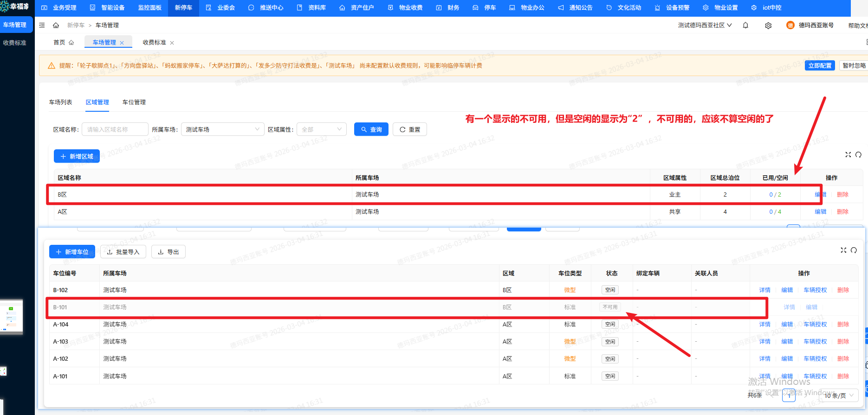Collapse the sidebar with the hamburger icon
This screenshot has height=415, width=868.
coord(42,25)
